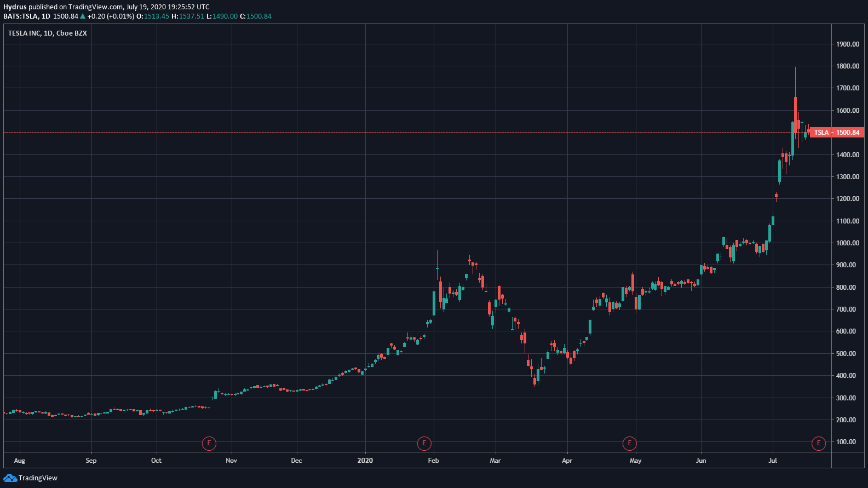Click the 1800.00 price axis label
Screen dimensions: 868x488
[848, 66]
